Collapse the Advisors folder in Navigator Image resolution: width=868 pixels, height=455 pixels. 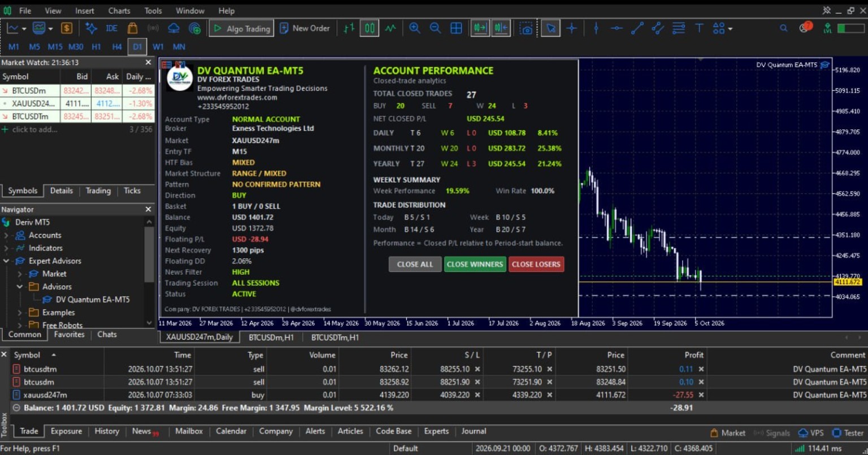coord(20,287)
